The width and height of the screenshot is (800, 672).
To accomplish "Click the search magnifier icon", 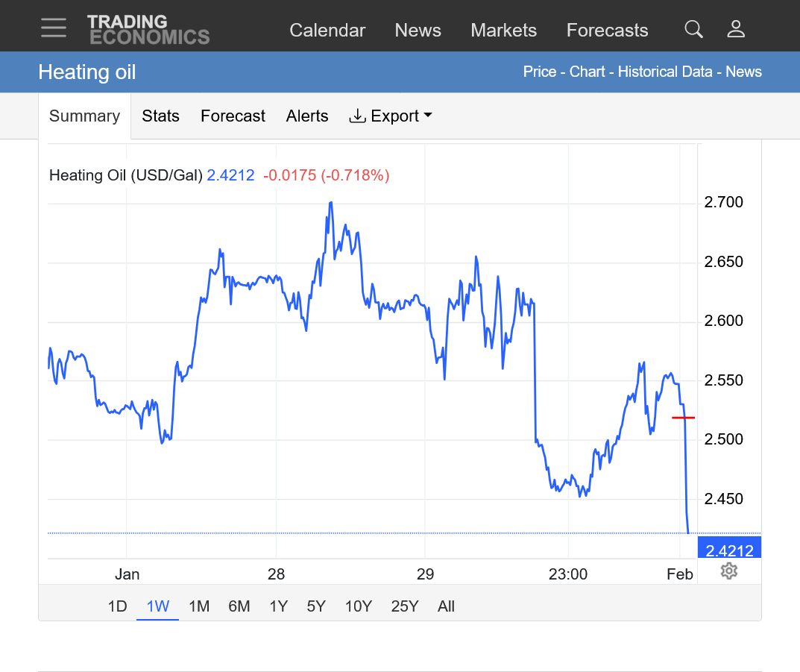I will (693, 29).
